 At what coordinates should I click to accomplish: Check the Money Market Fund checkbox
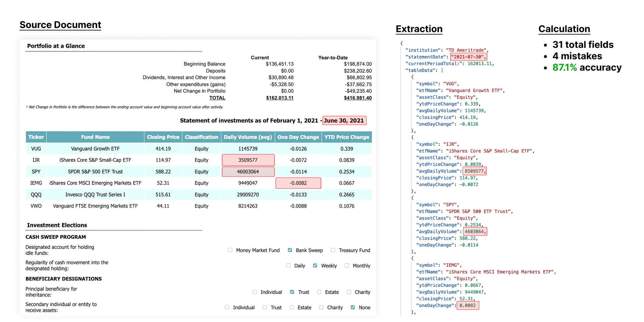[x=230, y=250]
